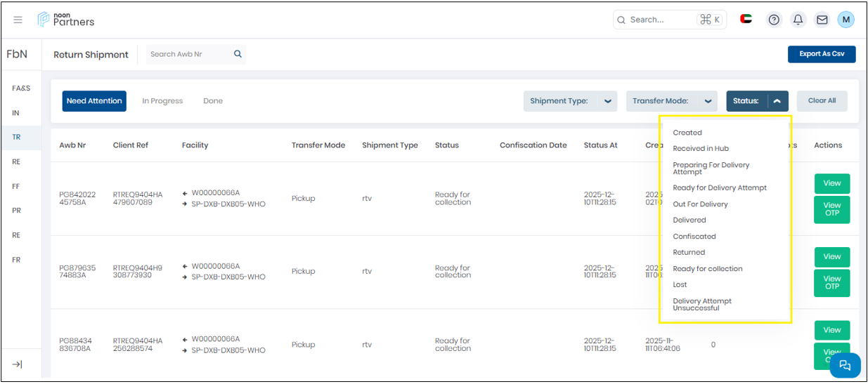Open the chat support widget
The width and height of the screenshot is (868, 384).
845,365
